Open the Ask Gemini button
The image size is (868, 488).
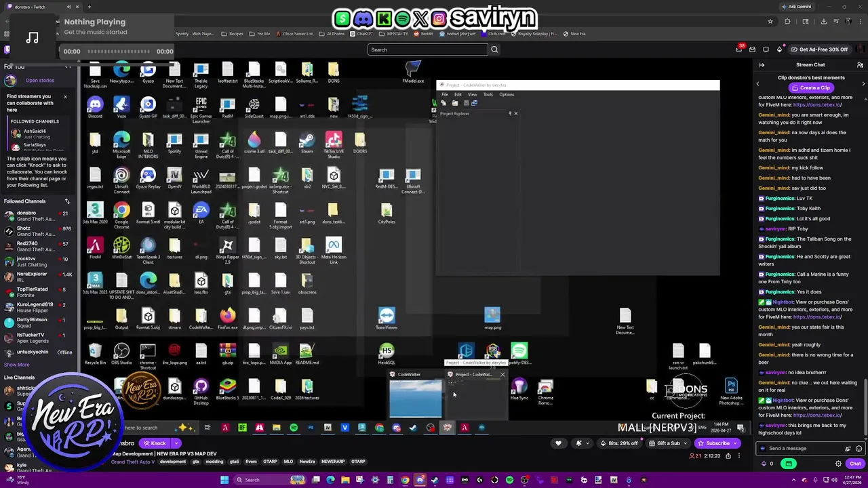[x=796, y=7]
